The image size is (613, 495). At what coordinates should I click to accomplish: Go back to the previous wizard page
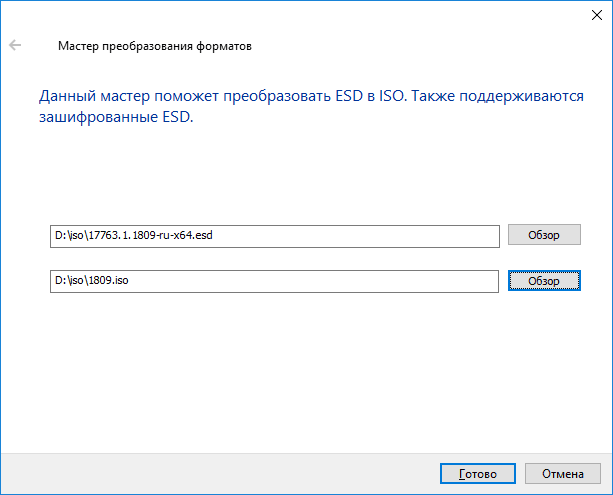tap(15, 46)
